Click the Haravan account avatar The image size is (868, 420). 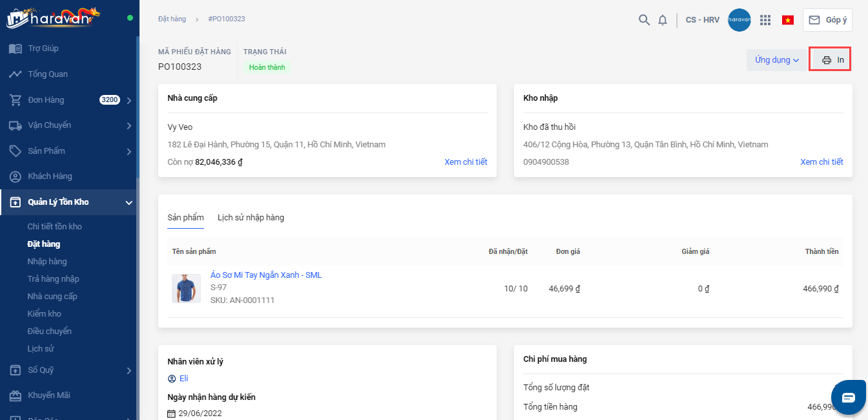point(739,20)
